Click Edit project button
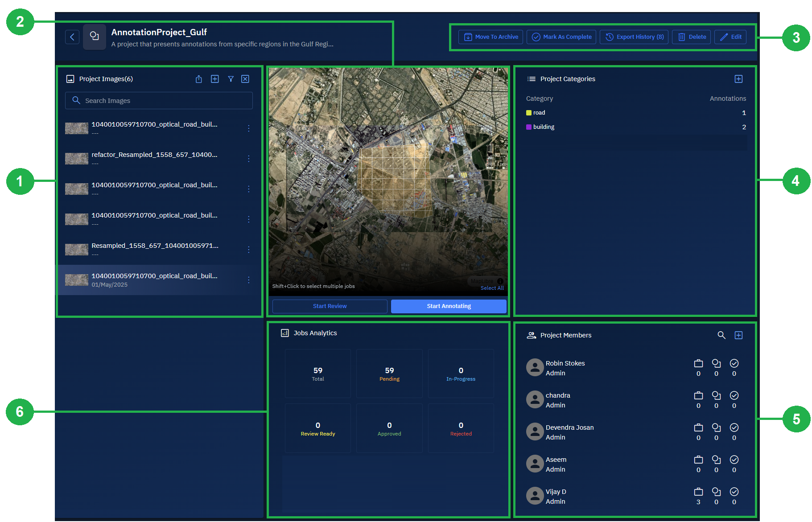Image resolution: width=812 pixels, height=522 pixels. tap(730, 37)
